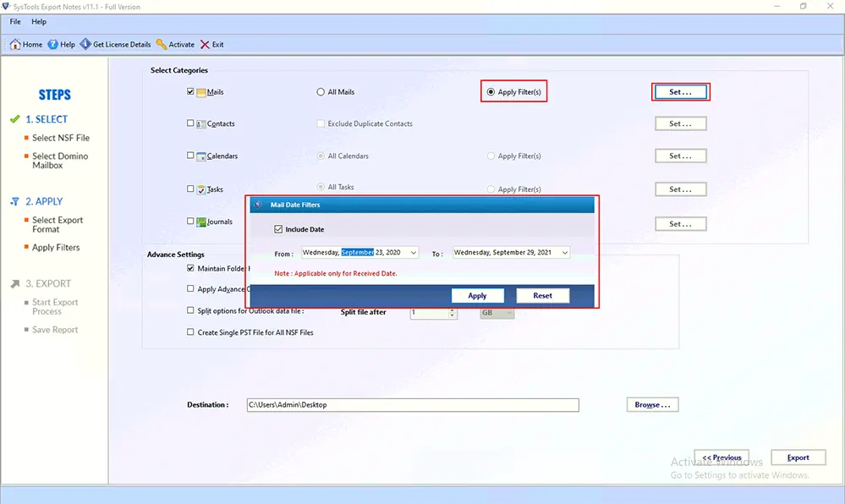Enable Split options for Outlook data file
Viewport: 845px width, 504px height.
190,310
